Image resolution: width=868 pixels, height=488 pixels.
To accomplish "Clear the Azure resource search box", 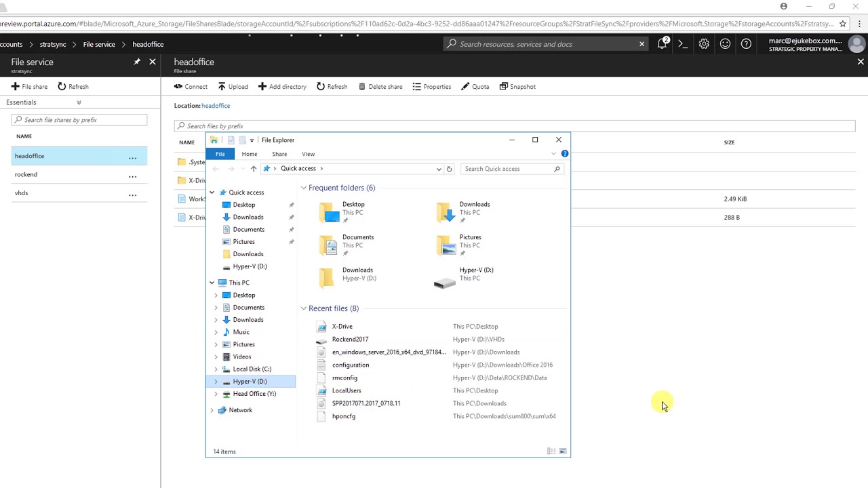I will pos(642,44).
